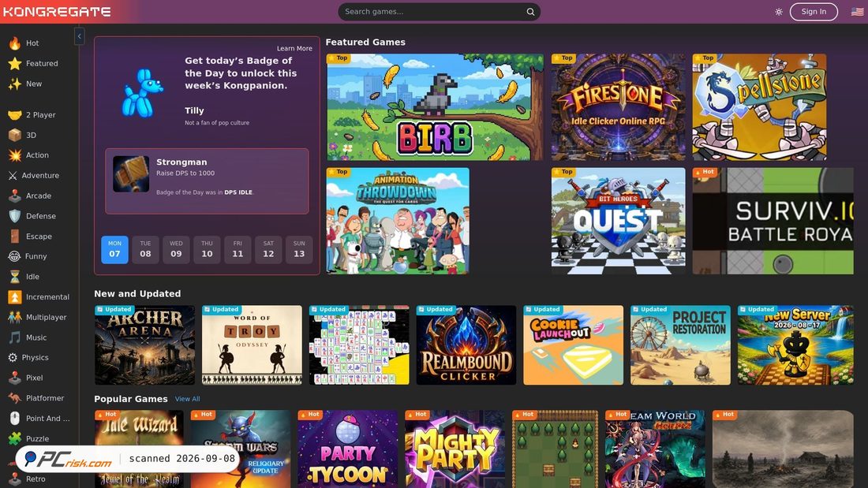Open Project Restoration game
Screen dimensions: 868x488
[680, 345]
